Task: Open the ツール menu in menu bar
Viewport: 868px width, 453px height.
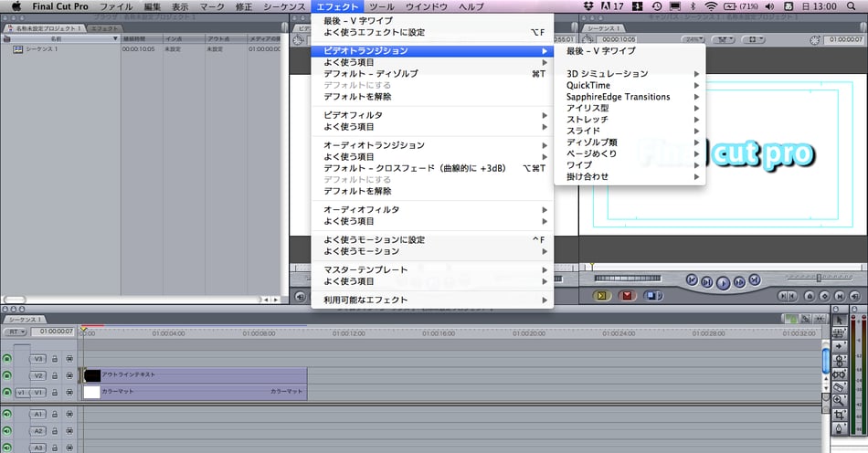Action: pyautogui.click(x=381, y=6)
